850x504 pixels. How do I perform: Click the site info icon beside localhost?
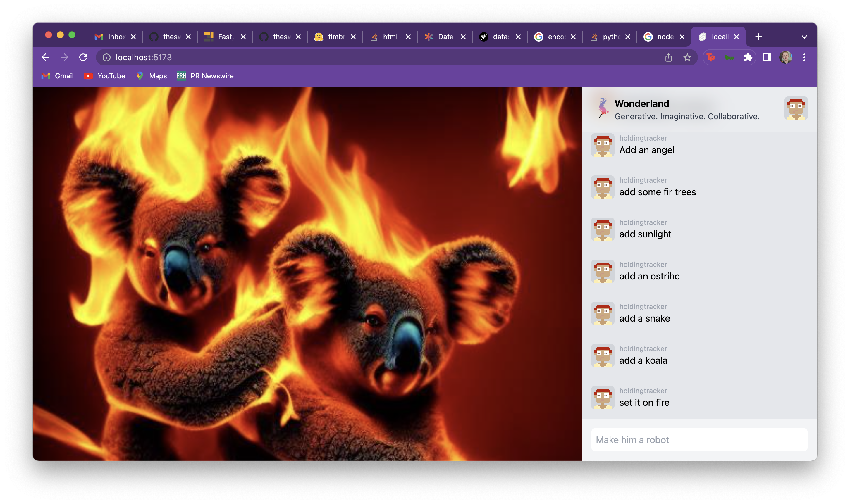pos(107,57)
